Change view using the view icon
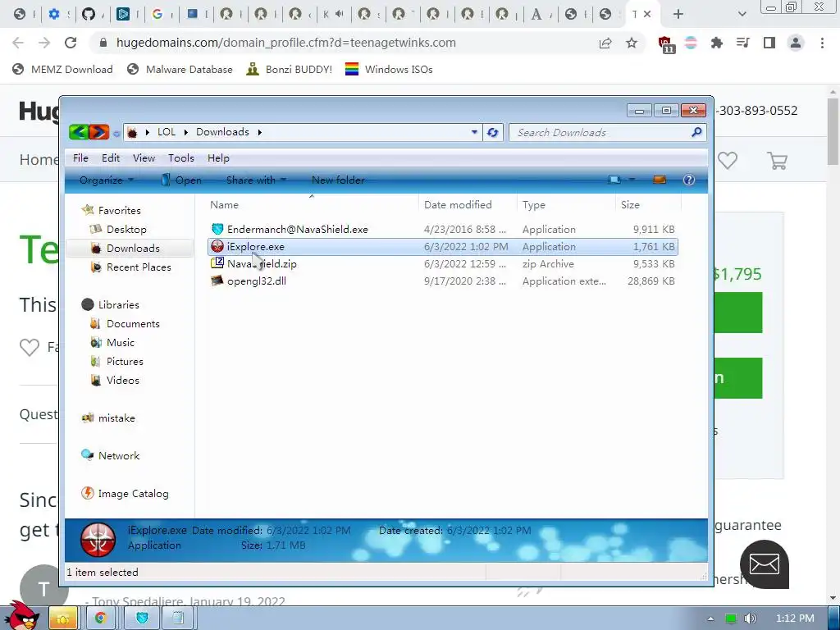 [x=614, y=180]
